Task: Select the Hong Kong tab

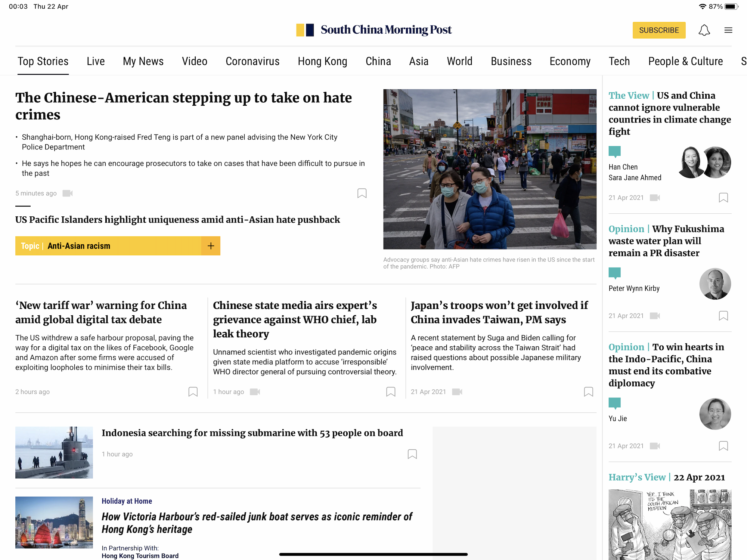Action: coord(323,61)
